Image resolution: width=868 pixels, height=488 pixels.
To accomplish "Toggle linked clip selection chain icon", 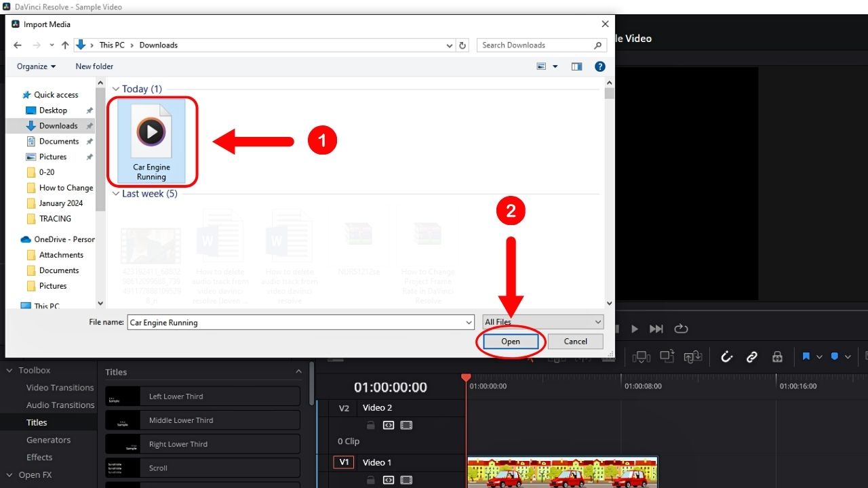I will (x=751, y=357).
